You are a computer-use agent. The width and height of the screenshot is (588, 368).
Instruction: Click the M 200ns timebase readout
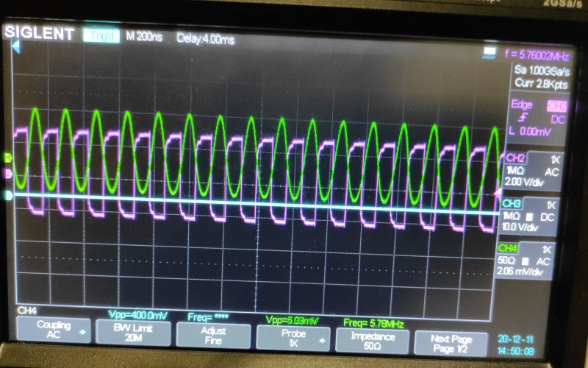(144, 36)
